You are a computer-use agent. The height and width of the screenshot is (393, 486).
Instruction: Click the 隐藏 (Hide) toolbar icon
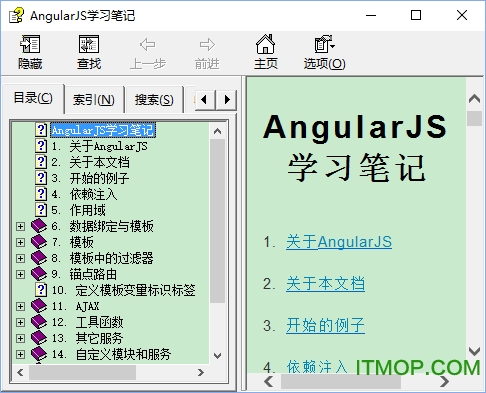30,44
